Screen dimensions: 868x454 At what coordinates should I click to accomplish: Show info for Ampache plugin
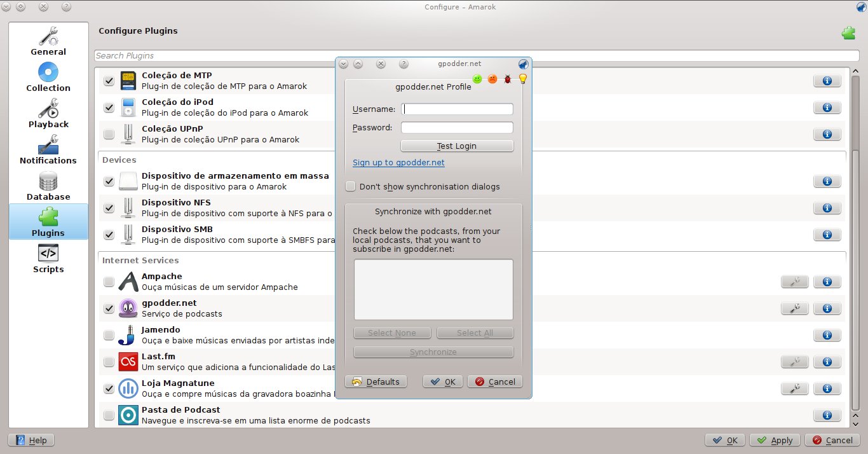click(x=827, y=282)
